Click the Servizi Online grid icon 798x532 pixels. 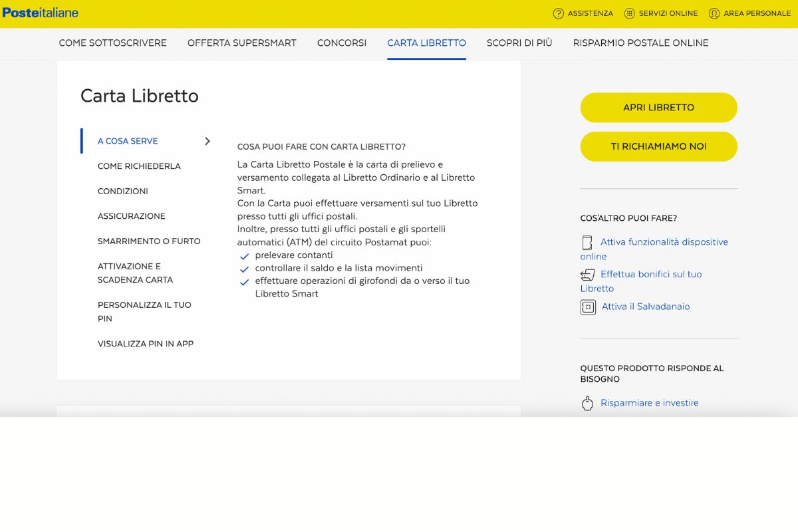click(630, 13)
